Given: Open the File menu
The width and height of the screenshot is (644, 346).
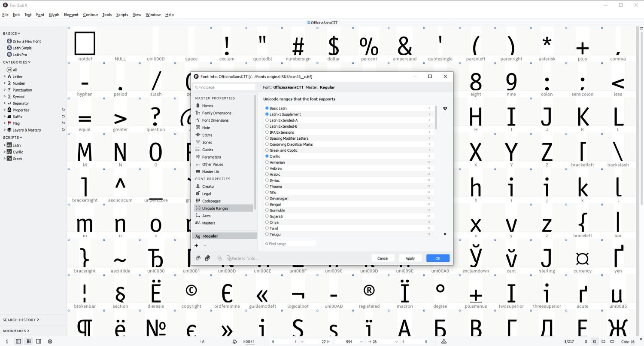Looking at the screenshot, I should [6, 15].
